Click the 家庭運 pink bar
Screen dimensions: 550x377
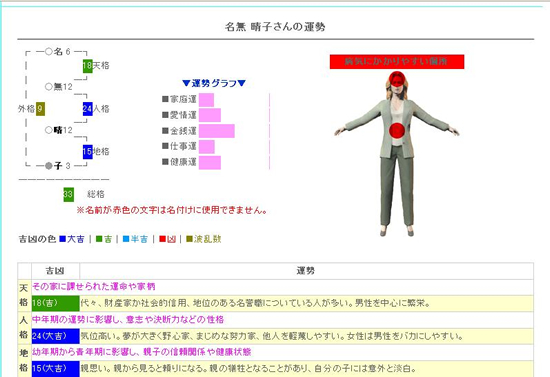pyautogui.click(x=206, y=100)
